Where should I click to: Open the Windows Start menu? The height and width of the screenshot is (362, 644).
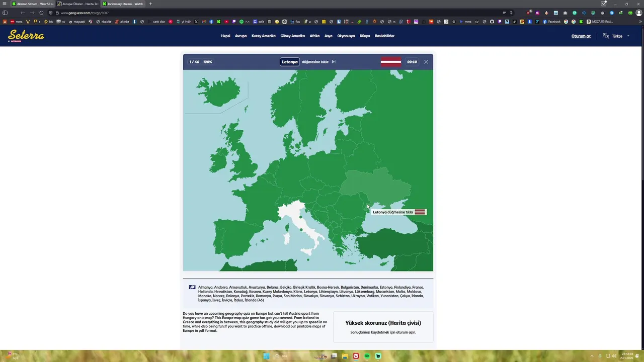pyautogui.click(x=266, y=356)
